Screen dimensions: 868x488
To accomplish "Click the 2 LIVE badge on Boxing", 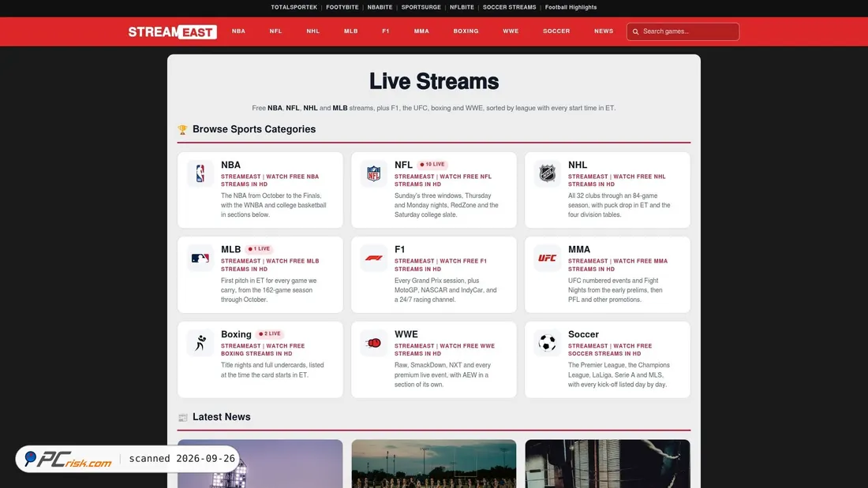I will click(x=270, y=333).
